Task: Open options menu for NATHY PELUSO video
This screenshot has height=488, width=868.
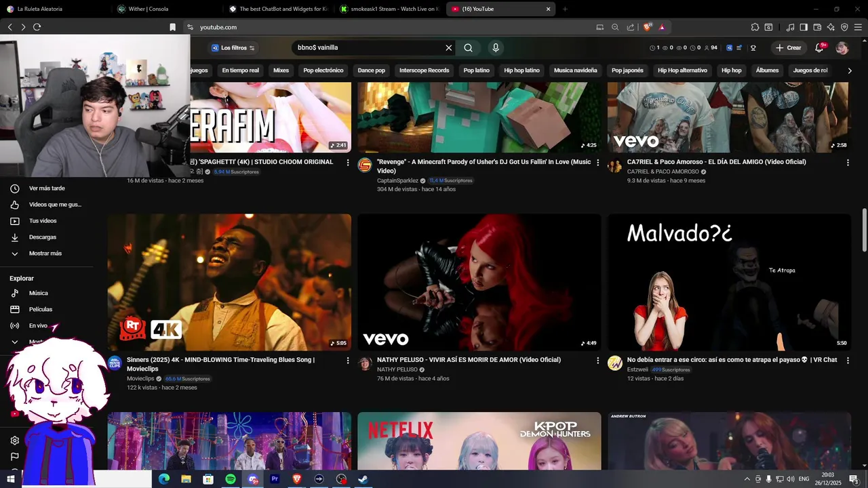Action: pyautogui.click(x=597, y=361)
